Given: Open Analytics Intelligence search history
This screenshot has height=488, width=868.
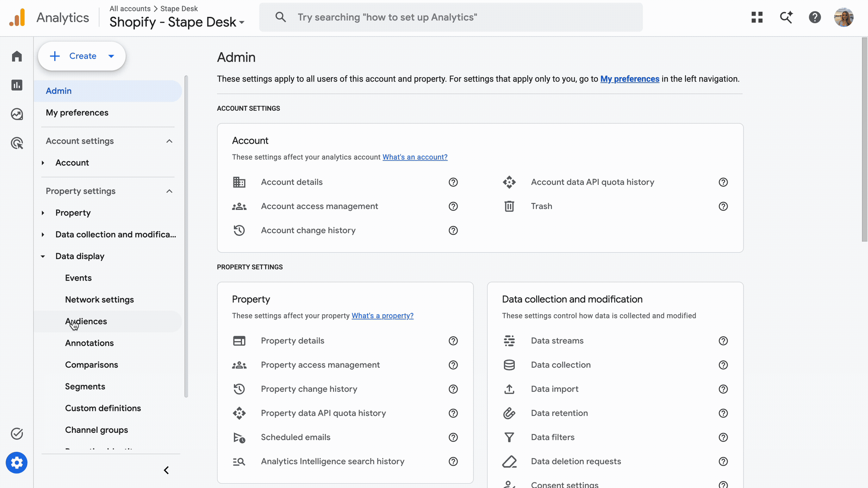Looking at the screenshot, I should click(333, 462).
